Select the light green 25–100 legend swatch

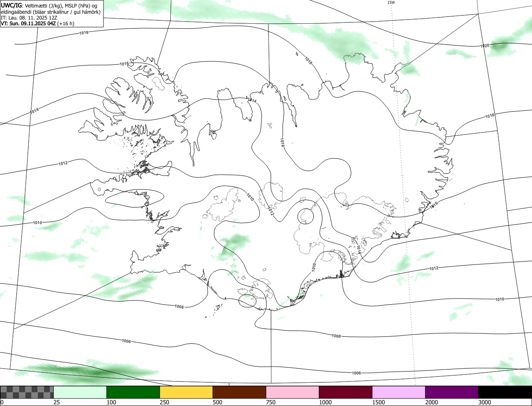point(80,392)
